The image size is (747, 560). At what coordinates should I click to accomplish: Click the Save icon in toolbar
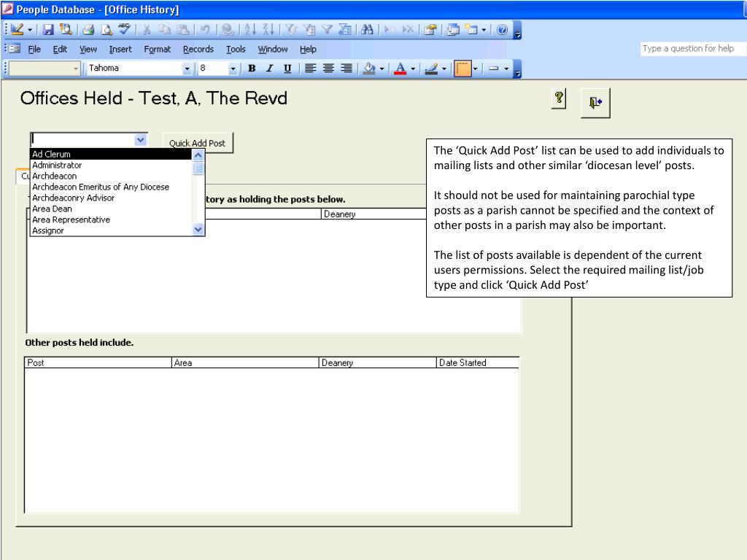click(x=48, y=29)
